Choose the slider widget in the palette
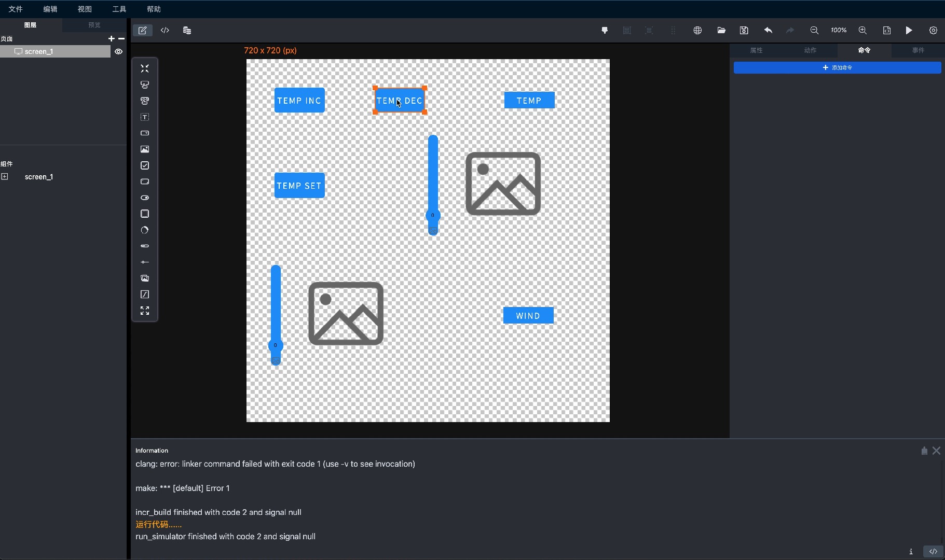 [x=145, y=262]
